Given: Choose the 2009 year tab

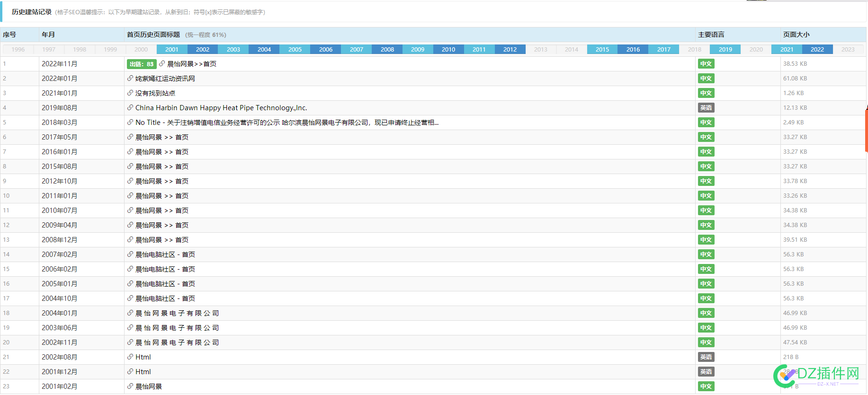Looking at the screenshot, I should (x=418, y=49).
